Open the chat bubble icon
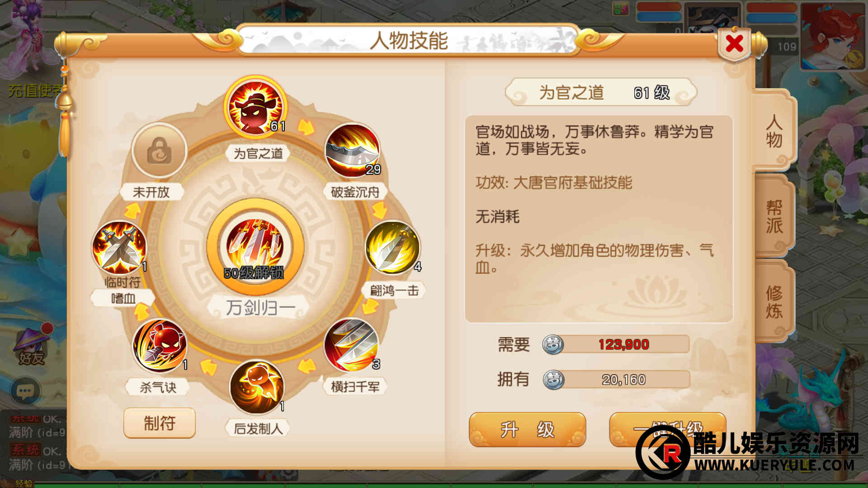The width and height of the screenshot is (868, 488). click(x=26, y=391)
